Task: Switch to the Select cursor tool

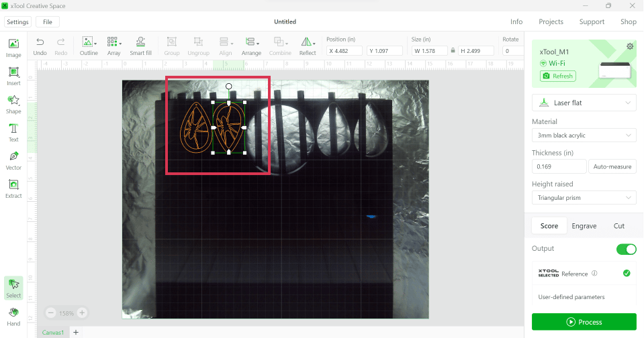Action: click(x=13, y=288)
